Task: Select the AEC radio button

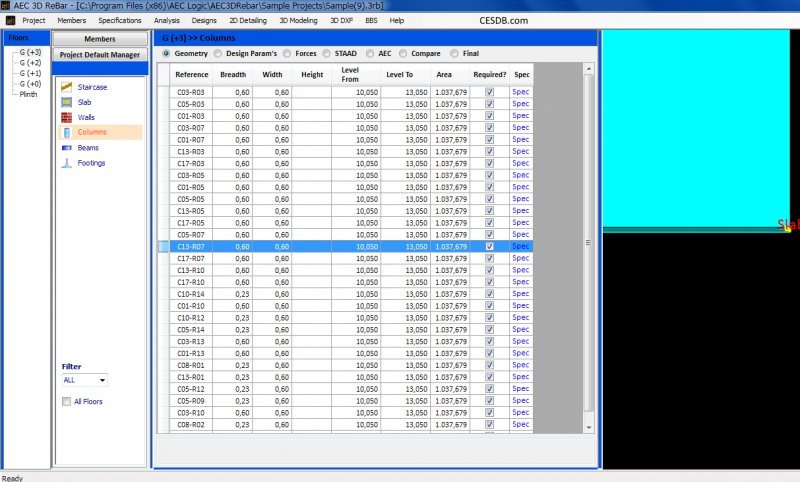Action: click(370, 54)
